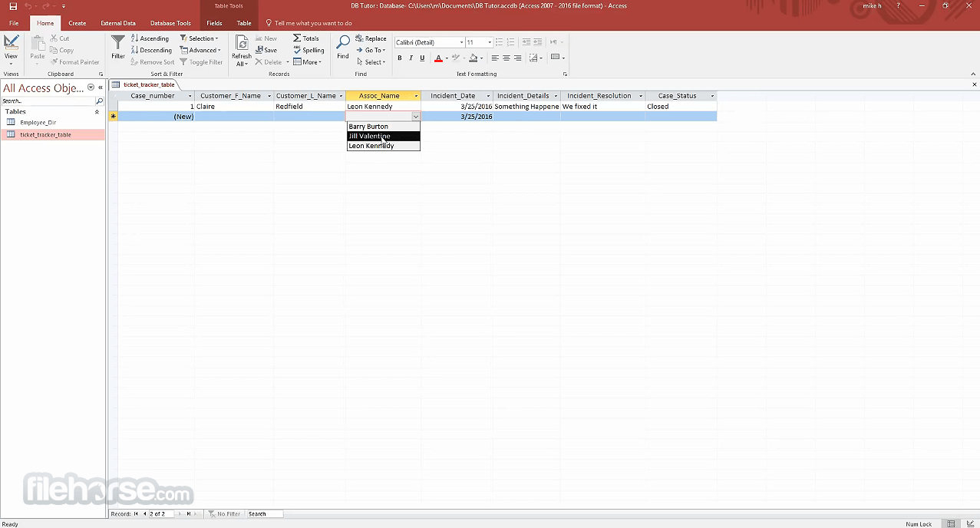Apply Underline formatting

pyautogui.click(x=421, y=58)
